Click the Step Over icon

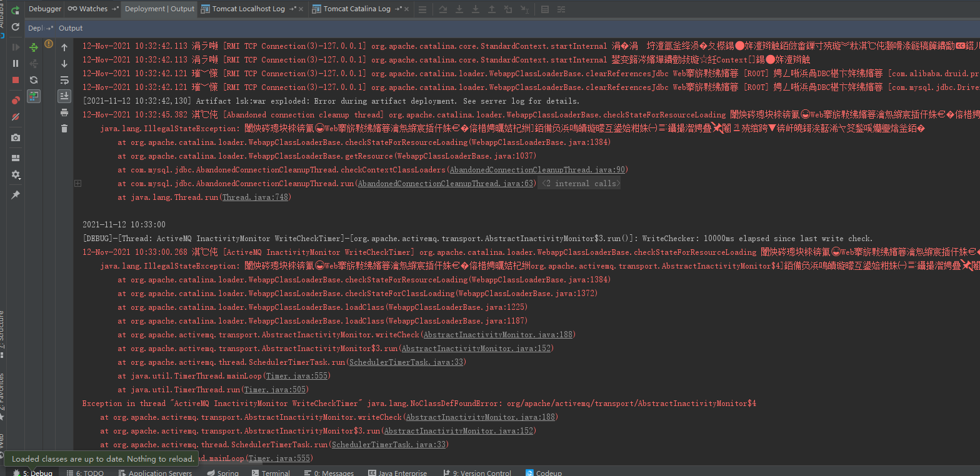pos(443,9)
